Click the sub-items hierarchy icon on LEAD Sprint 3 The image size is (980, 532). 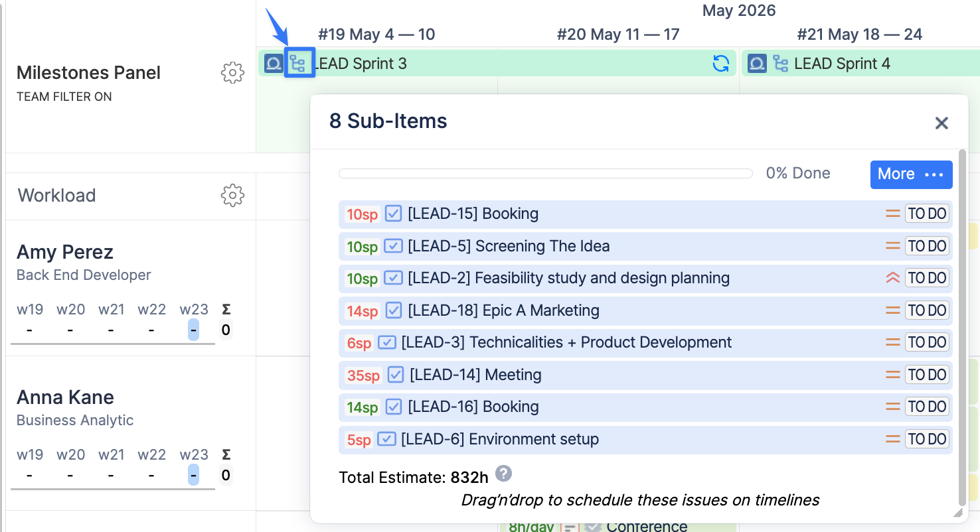pos(299,64)
